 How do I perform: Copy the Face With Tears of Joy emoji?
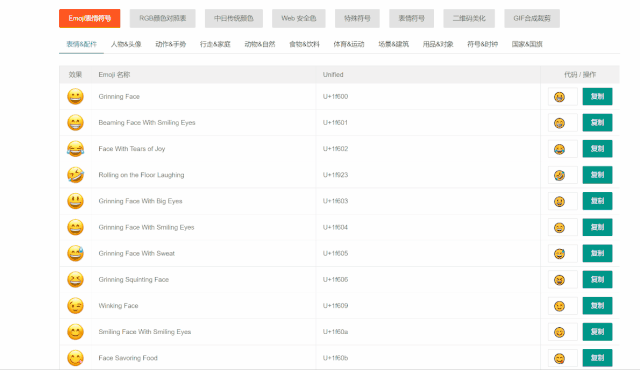pyautogui.click(x=597, y=149)
